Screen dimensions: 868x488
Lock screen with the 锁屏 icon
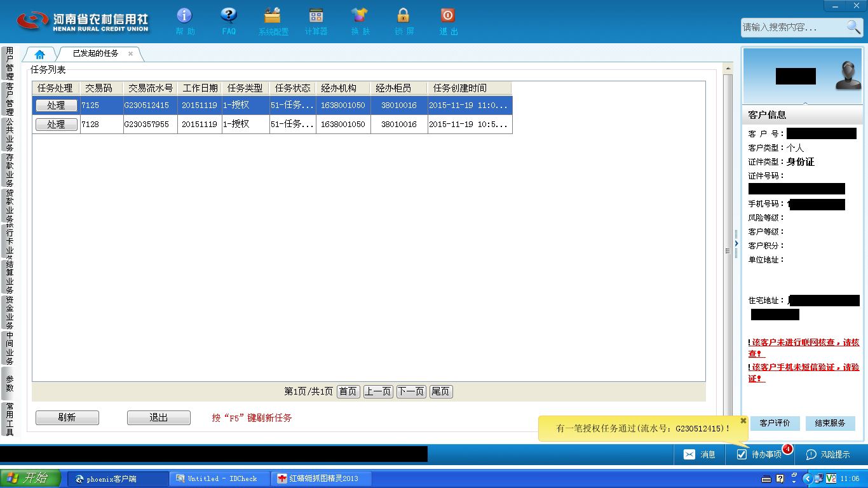click(403, 16)
